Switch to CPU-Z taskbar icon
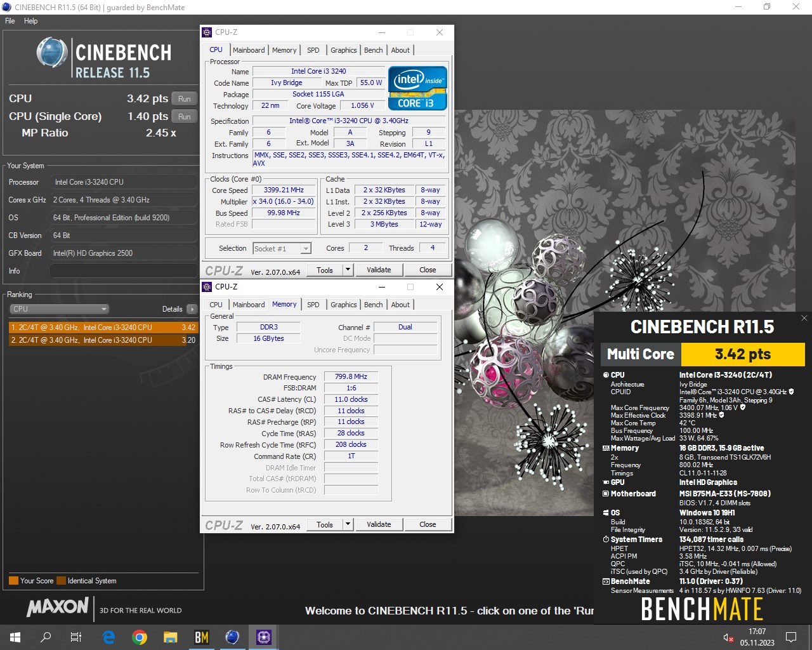 click(x=263, y=637)
